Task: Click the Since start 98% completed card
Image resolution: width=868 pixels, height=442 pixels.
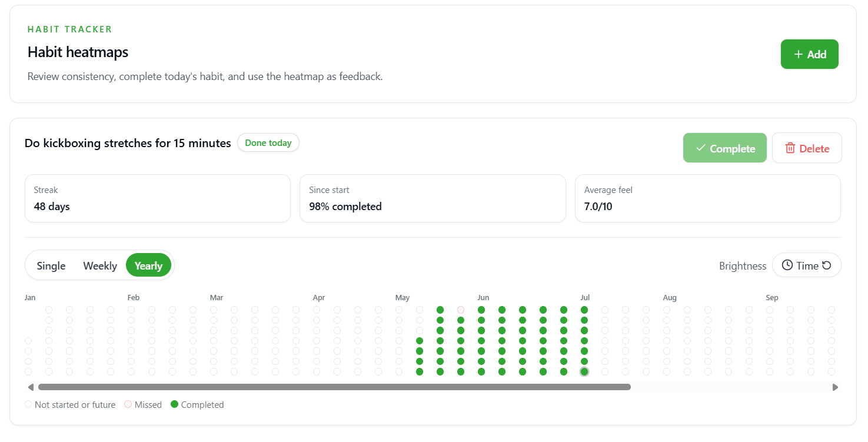Action: pyautogui.click(x=433, y=198)
